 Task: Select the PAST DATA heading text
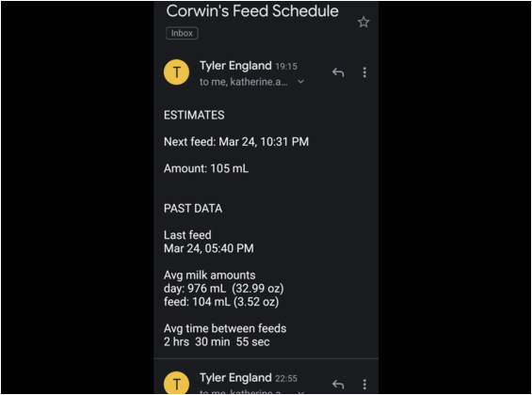click(193, 209)
